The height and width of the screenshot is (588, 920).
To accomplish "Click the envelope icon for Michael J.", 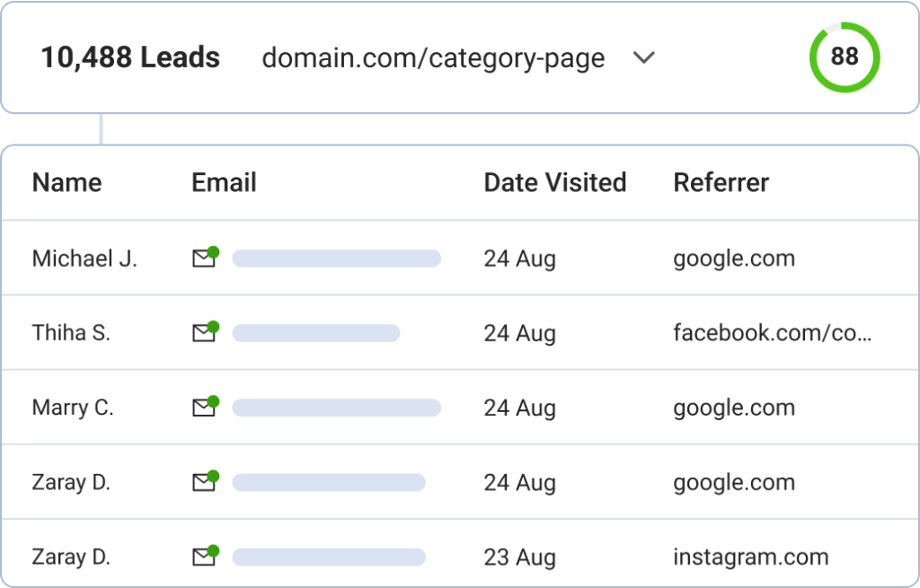I will [x=206, y=258].
